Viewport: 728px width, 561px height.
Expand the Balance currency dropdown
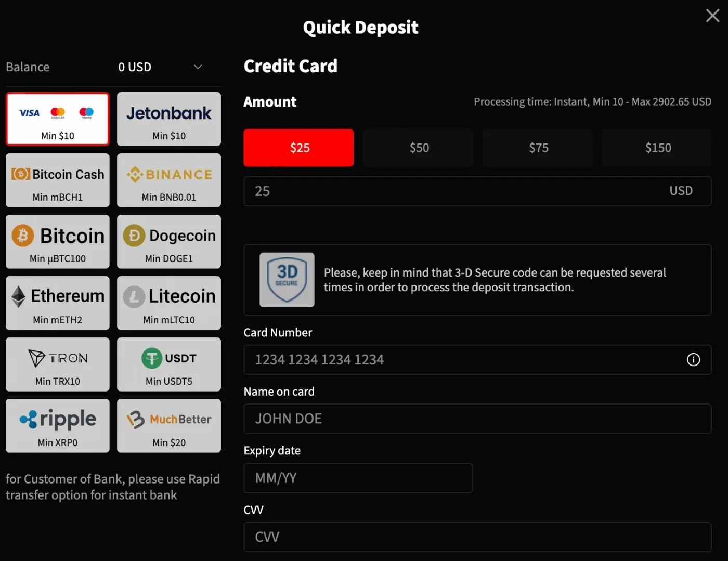(198, 67)
